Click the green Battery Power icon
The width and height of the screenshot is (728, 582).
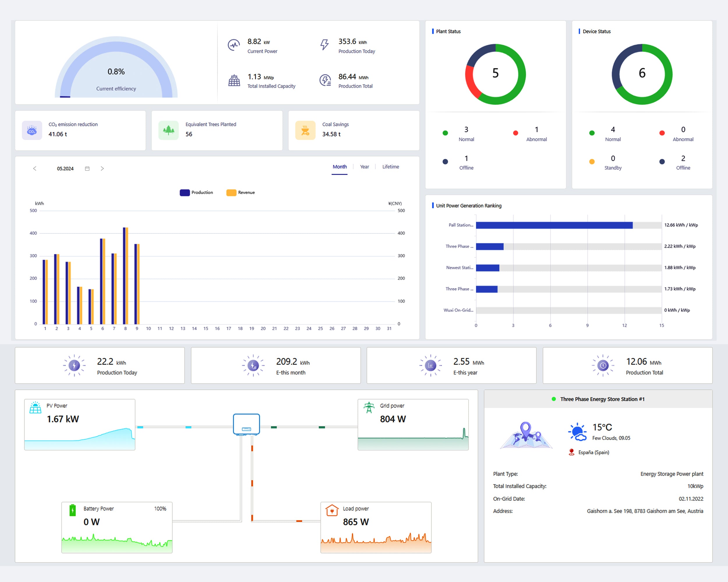[x=73, y=510]
